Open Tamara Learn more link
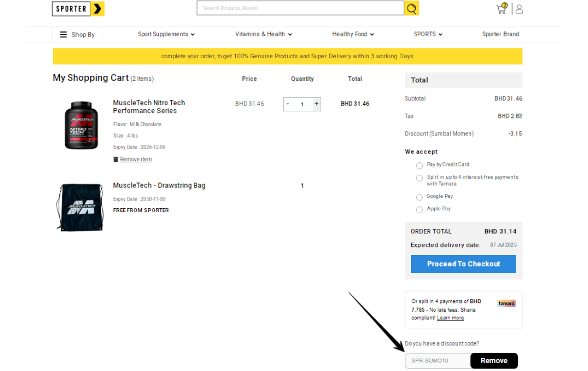The height and width of the screenshot is (371, 588). [450, 318]
